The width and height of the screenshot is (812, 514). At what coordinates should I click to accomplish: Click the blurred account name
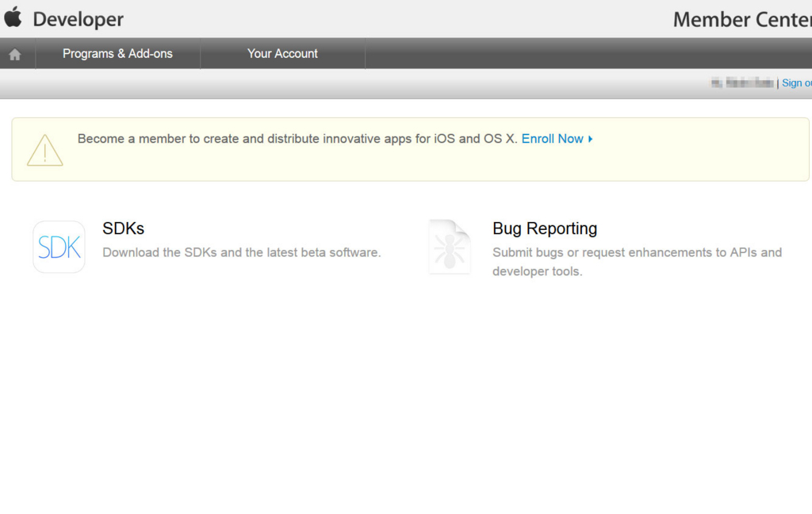point(742,83)
